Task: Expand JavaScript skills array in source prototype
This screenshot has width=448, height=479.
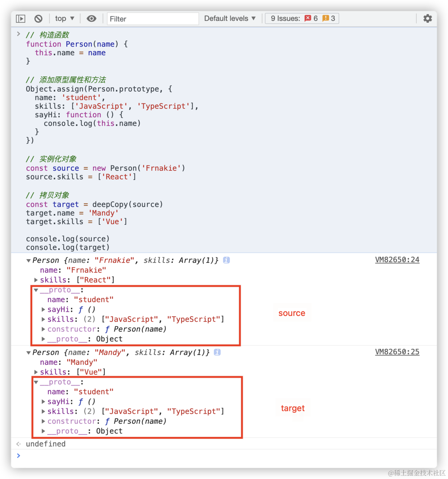Action: (43, 319)
